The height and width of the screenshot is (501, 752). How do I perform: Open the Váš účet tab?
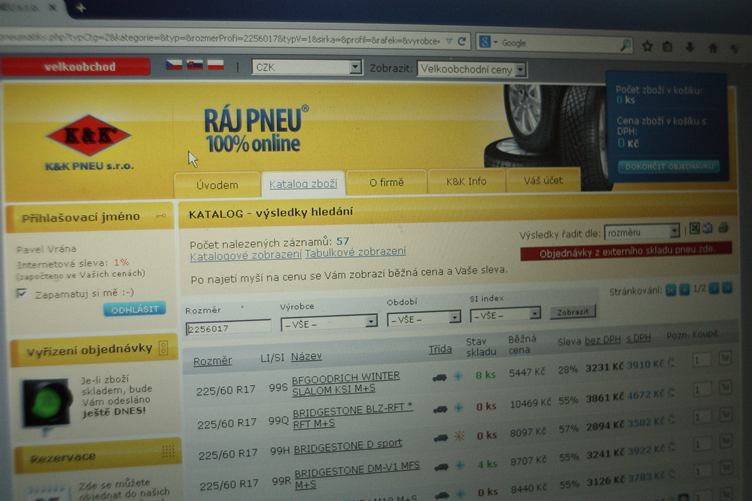click(x=543, y=180)
